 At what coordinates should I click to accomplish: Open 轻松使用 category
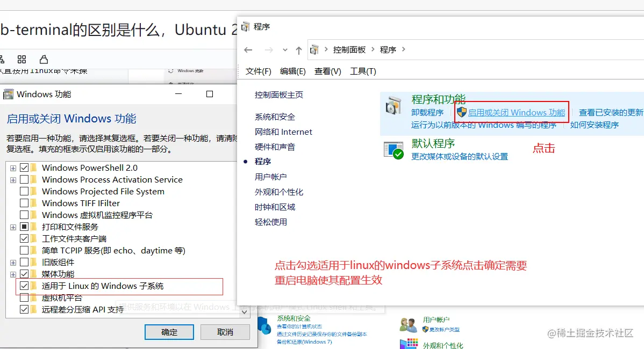tap(270, 222)
